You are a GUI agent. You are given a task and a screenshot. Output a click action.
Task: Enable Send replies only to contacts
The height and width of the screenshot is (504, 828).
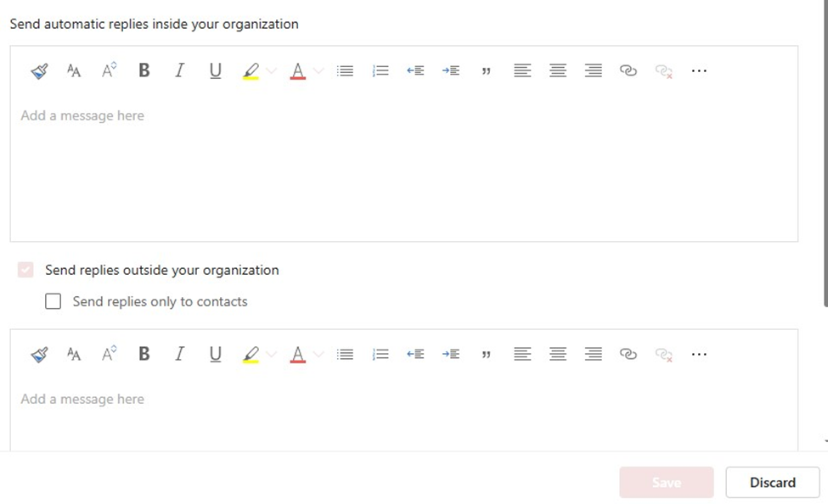(x=53, y=301)
